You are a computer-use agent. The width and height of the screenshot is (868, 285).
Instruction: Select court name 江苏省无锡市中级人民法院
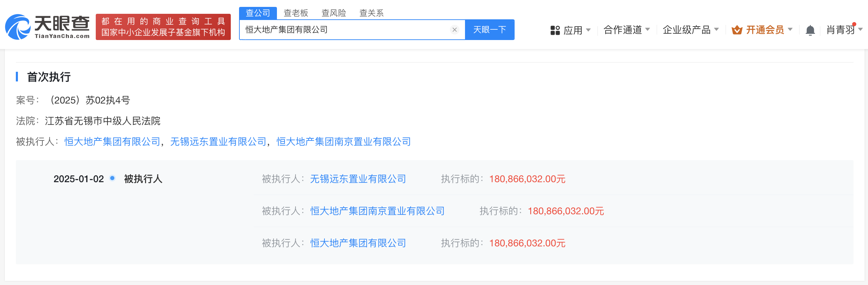tap(103, 121)
